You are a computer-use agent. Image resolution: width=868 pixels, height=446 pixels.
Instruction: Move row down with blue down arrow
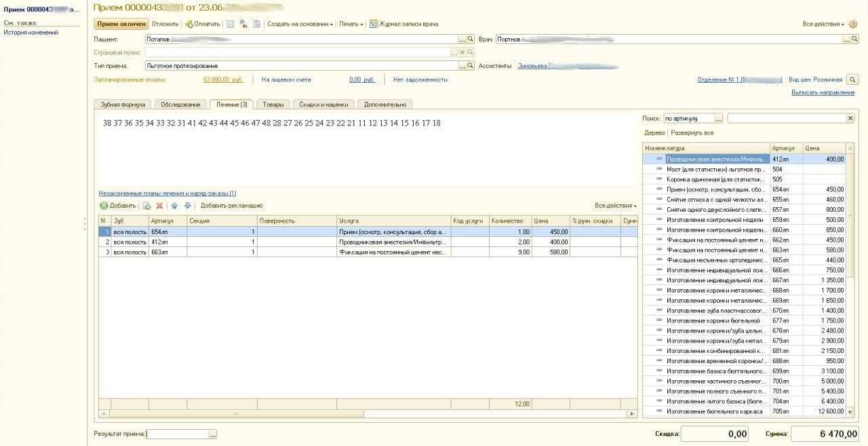point(188,206)
